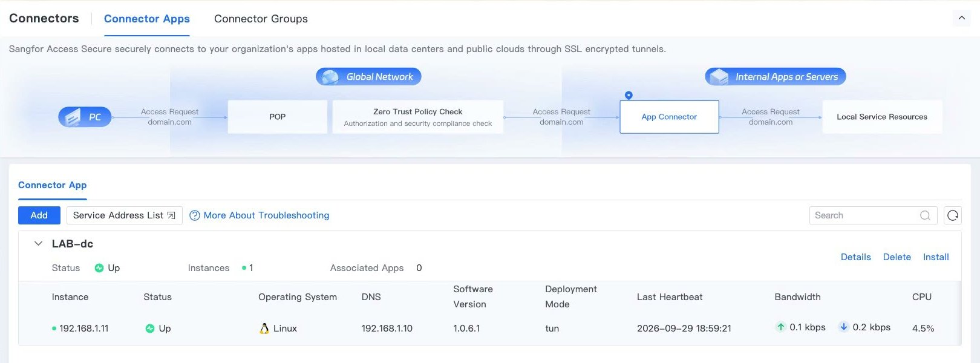Click the external-link icon on Service Address List
The height and width of the screenshot is (363, 980).
point(171,215)
